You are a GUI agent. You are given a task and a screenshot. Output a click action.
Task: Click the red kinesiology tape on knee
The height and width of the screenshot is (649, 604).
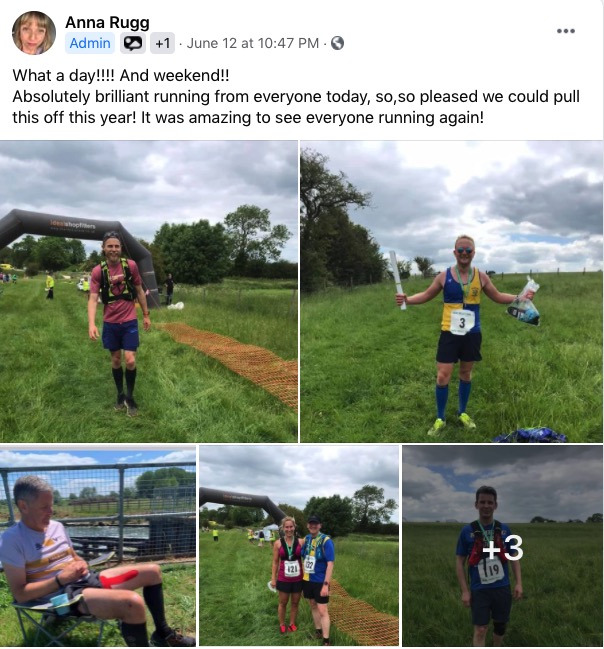point(118,578)
